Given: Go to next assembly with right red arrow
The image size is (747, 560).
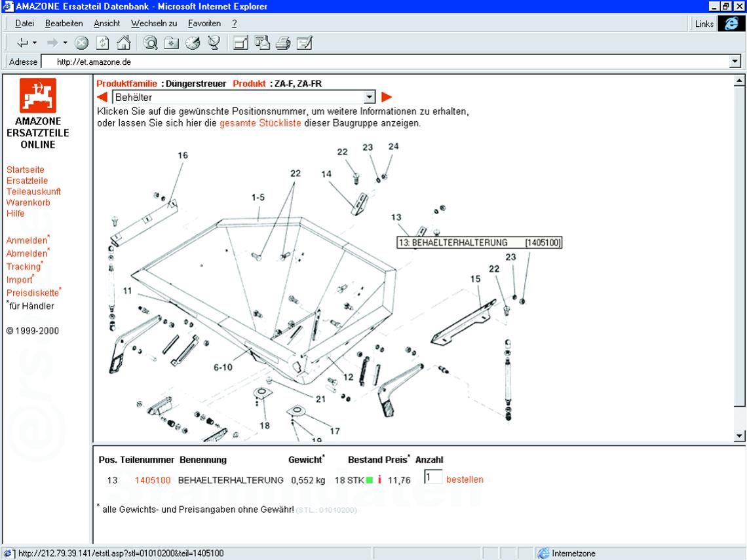Looking at the screenshot, I should [x=387, y=97].
